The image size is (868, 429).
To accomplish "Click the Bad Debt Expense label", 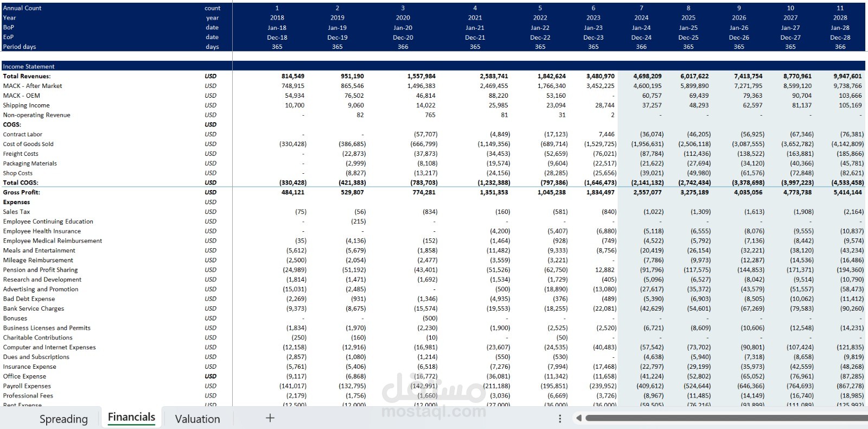I will tap(29, 299).
